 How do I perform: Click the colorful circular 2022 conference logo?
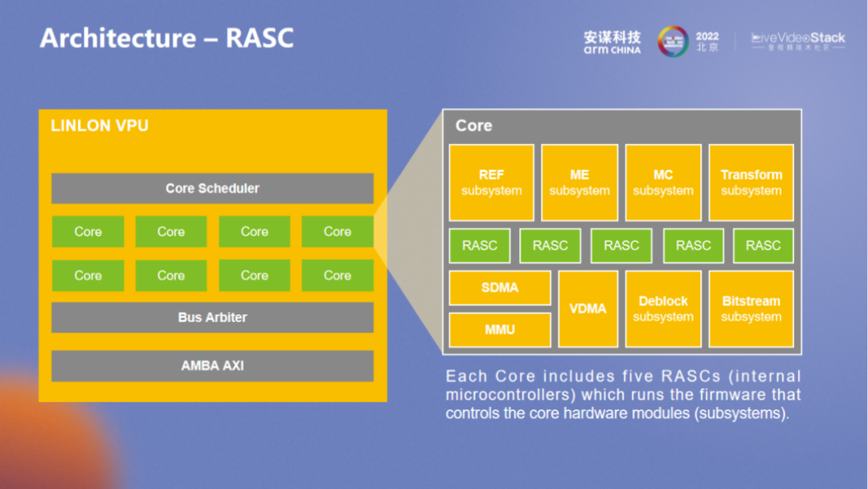click(673, 42)
